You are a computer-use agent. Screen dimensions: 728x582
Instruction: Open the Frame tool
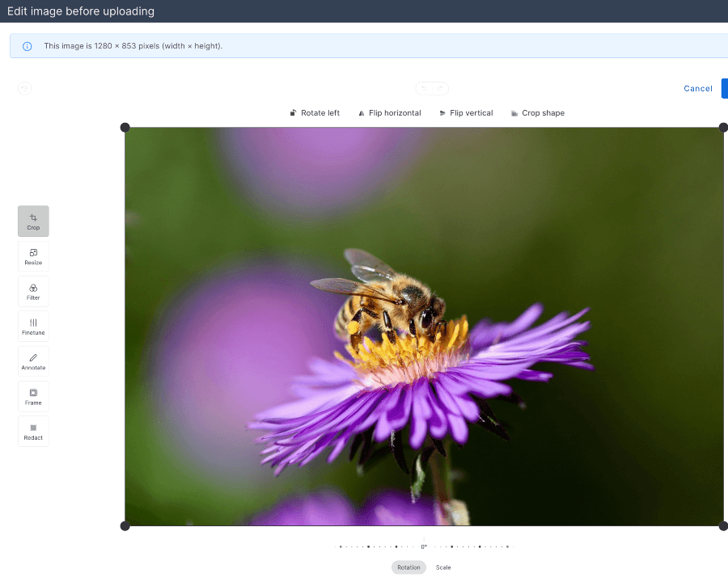click(x=33, y=396)
